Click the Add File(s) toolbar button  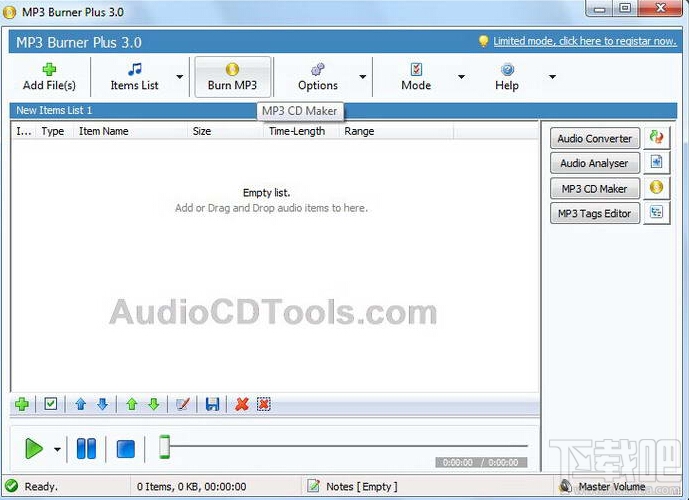pos(49,77)
